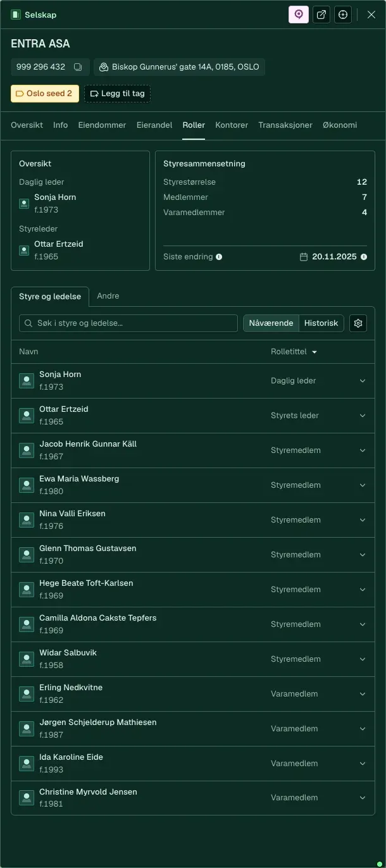Click avatar icon of Erling Nedkvitne
386x868 pixels.
pyautogui.click(x=27, y=694)
